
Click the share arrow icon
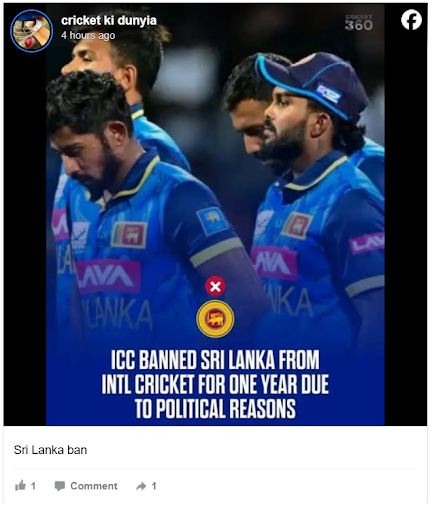point(141,486)
